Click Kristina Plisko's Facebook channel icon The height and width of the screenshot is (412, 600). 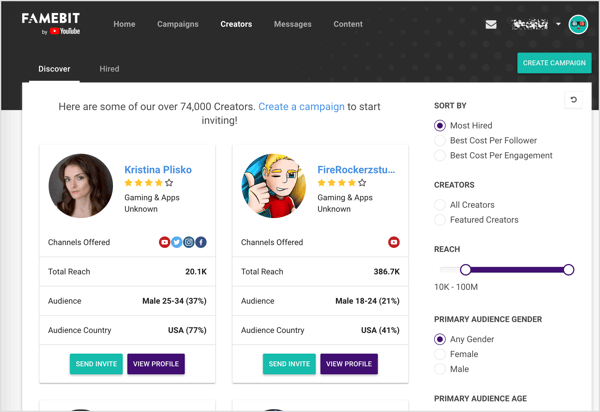pyautogui.click(x=201, y=242)
